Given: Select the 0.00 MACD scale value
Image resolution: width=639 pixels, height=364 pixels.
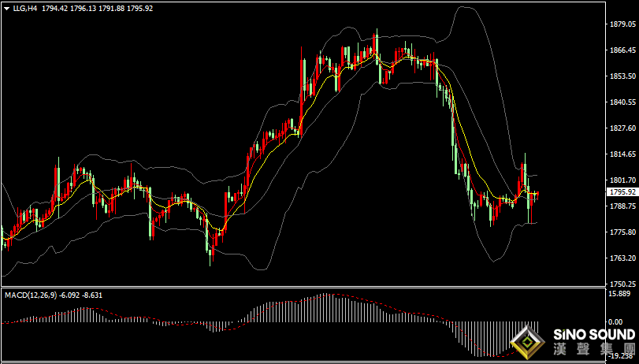Looking at the screenshot, I should [x=616, y=321].
